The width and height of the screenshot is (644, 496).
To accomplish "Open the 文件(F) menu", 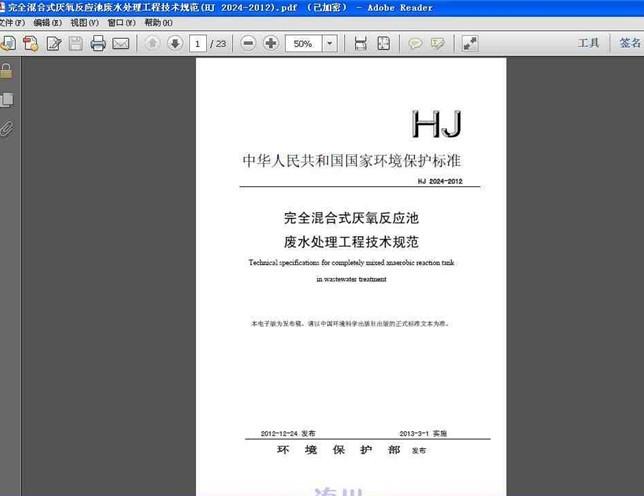I will pos(12,23).
